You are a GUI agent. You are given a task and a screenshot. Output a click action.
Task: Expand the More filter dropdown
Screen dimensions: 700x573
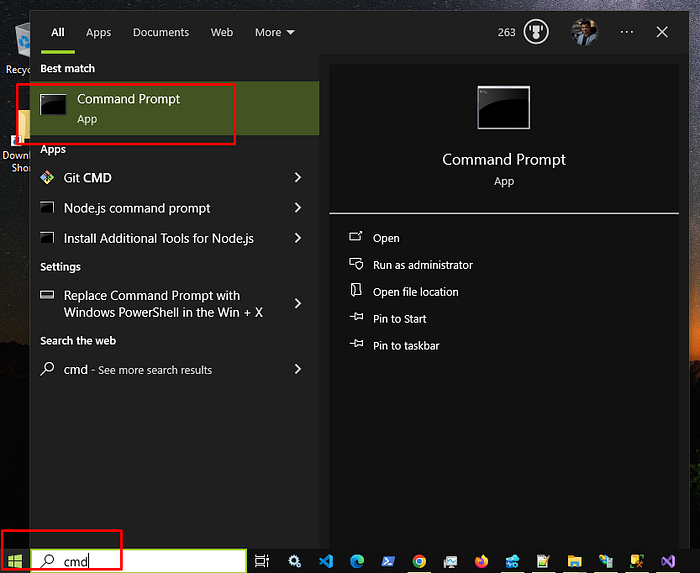click(x=275, y=32)
